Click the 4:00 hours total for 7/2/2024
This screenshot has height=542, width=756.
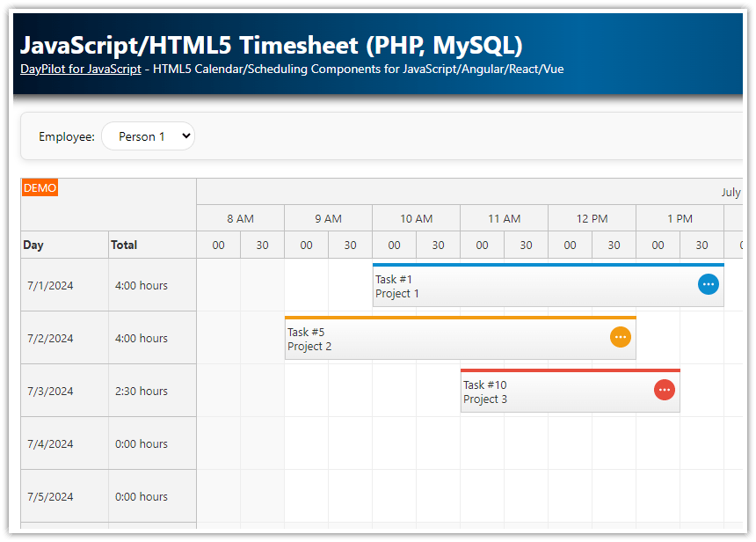click(x=141, y=337)
